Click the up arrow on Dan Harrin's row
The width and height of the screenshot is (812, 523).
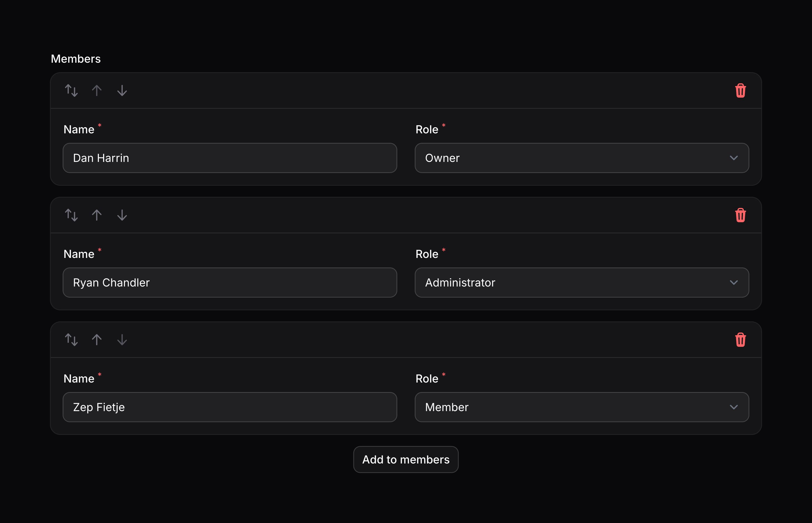(96, 90)
